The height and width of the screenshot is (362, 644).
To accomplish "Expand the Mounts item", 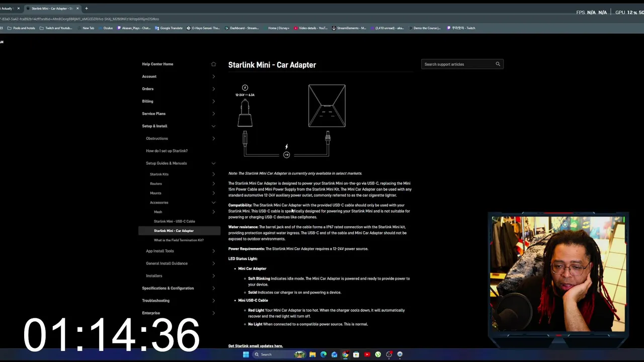I will click(213, 193).
